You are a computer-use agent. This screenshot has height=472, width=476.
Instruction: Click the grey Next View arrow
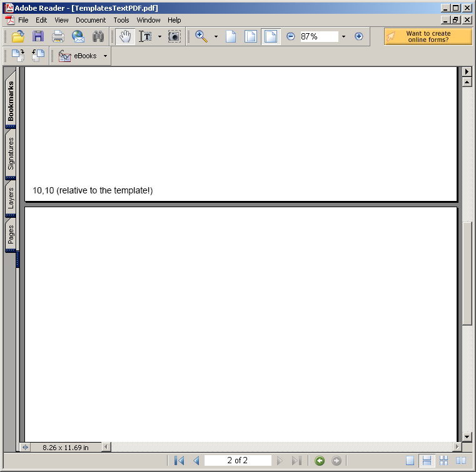click(x=337, y=461)
